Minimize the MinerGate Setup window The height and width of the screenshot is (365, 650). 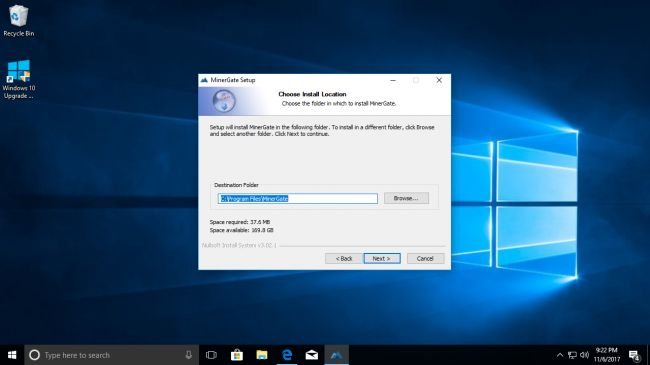pos(393,80)
